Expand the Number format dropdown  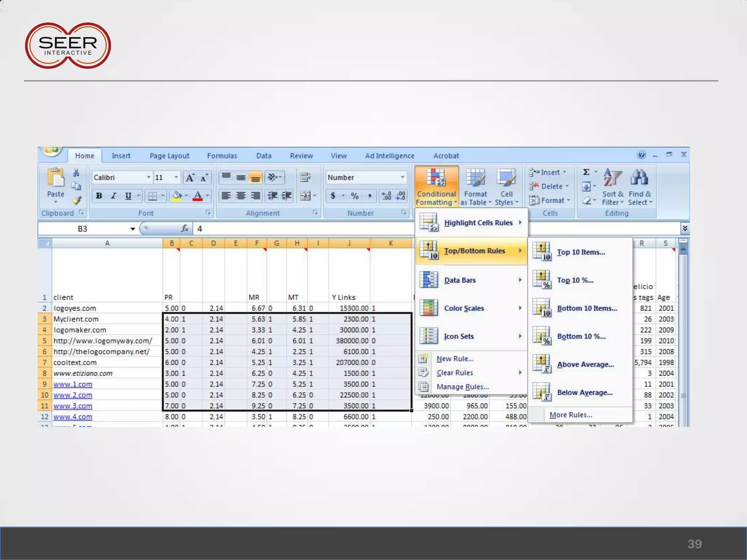(402, 178)
